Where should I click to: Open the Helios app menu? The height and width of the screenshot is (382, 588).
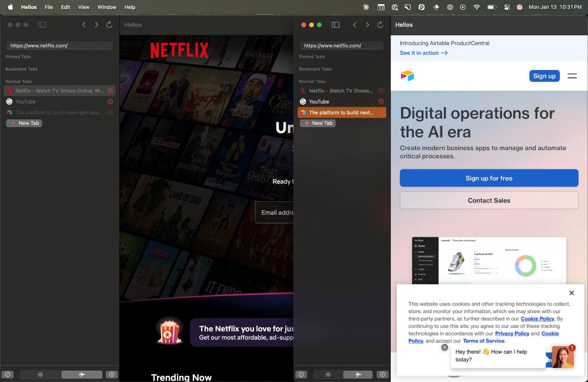29,7
